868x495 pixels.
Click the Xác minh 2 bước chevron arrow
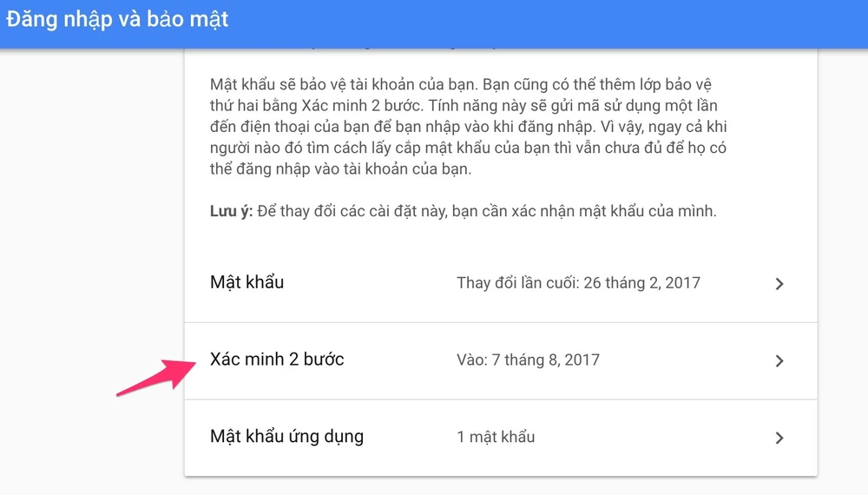pos(779,360)
